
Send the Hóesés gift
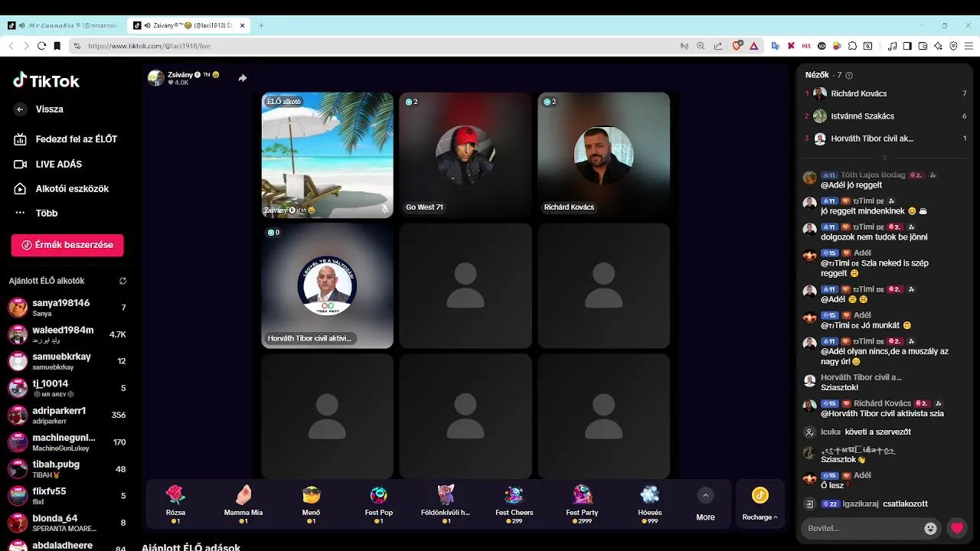click(649, 504)
